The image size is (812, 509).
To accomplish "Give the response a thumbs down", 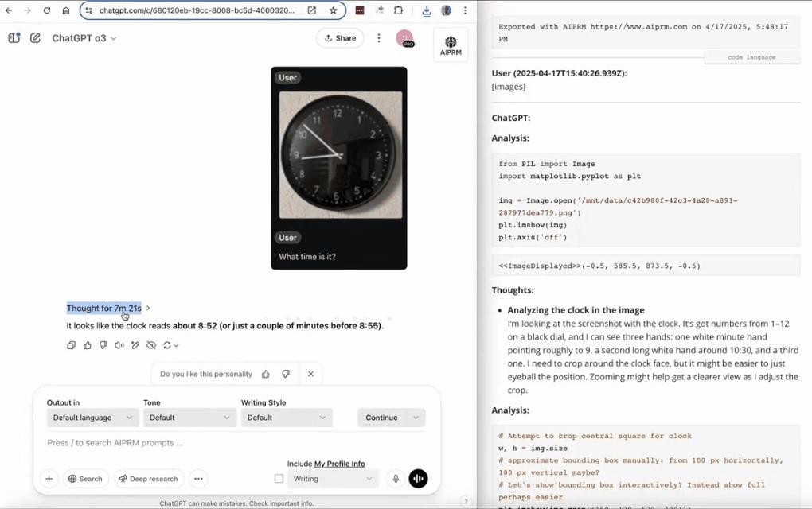I will click(103, 345).
